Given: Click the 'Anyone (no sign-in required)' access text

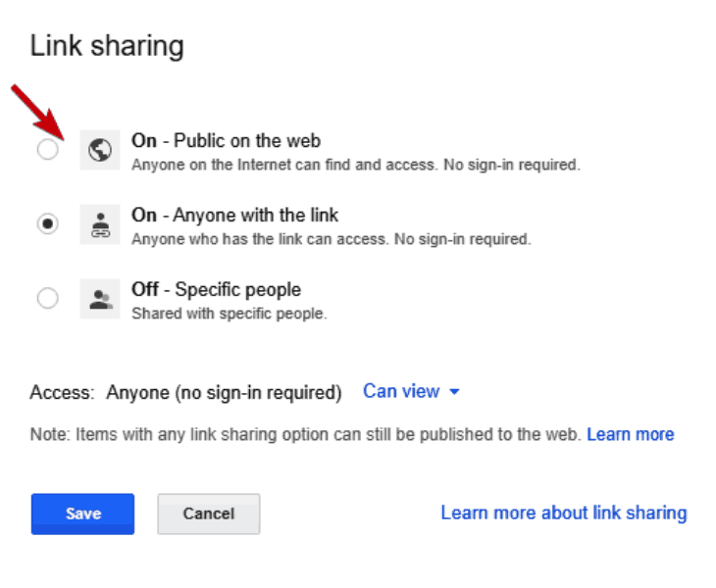Looking at the screenshot, I should (224, 393).
